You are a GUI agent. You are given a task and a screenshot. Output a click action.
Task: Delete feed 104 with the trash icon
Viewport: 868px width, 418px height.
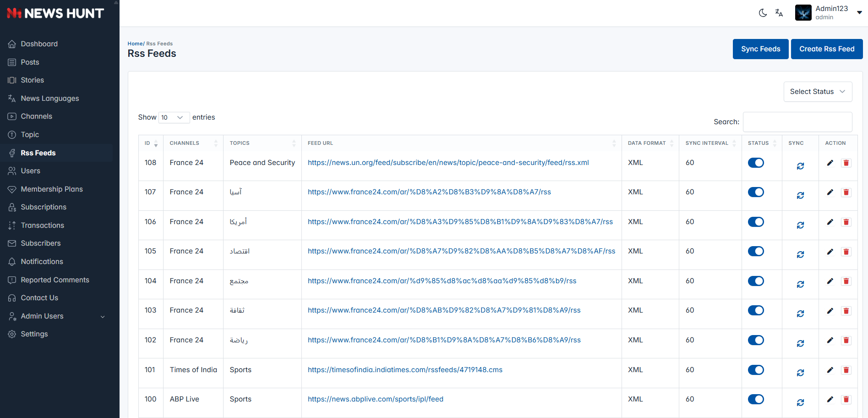(846, 281)
